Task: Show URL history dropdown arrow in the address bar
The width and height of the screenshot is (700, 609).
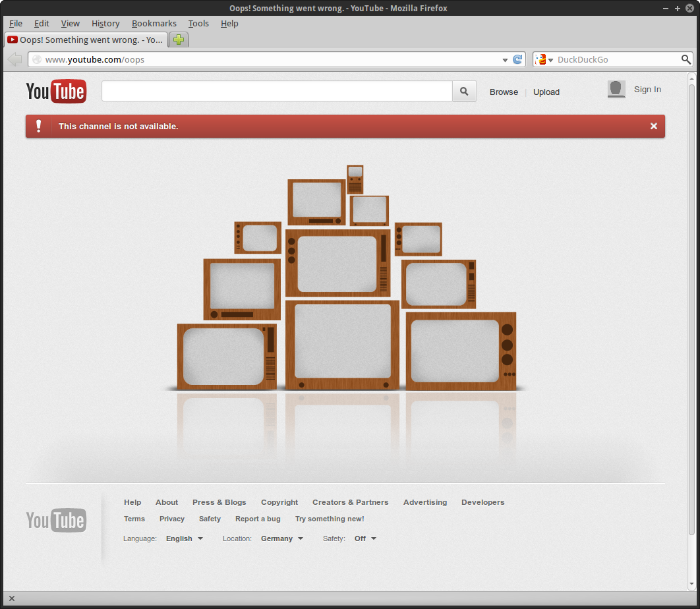Action: 505,59
